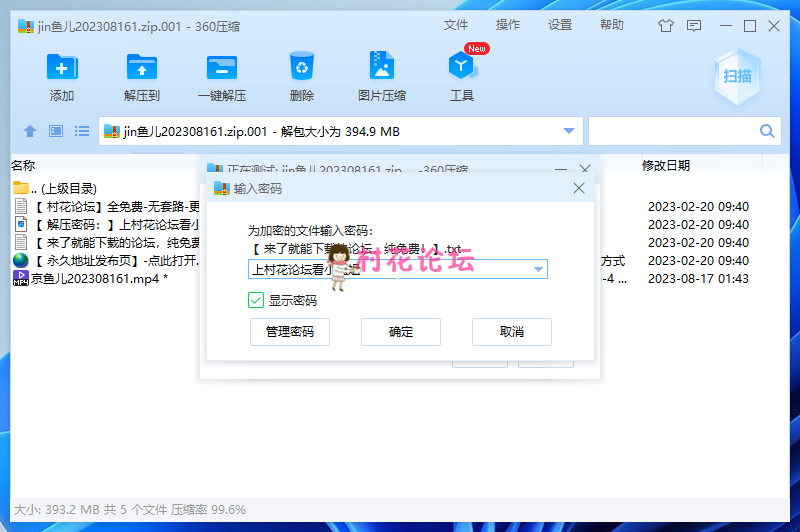
Task: Sort by 修改日期 column header
Action: pyautogui.click(x=665, y=166)
